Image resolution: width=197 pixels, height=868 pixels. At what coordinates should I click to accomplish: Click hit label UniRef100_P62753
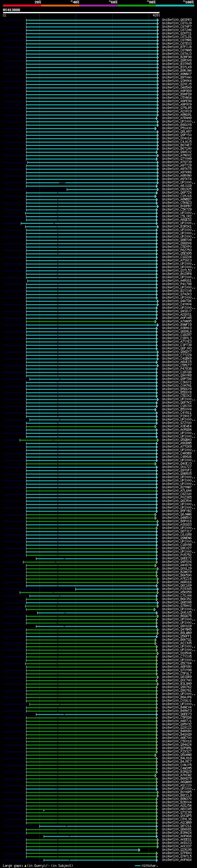177,250
